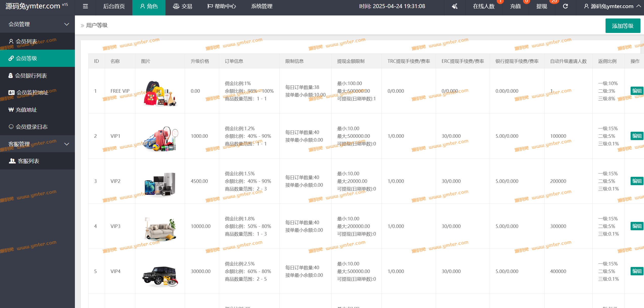
Task: Click the 充值地址 won-sign icon
Action: click(11, 110)
